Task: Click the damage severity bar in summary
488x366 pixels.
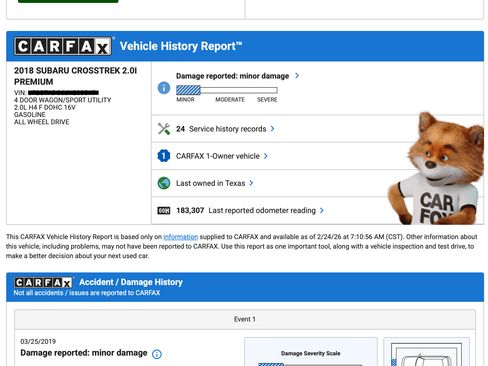Action: click(227, 90)
